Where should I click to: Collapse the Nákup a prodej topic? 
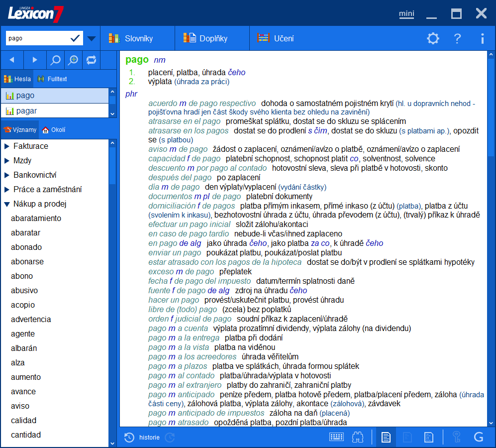(x=6, y=204)
